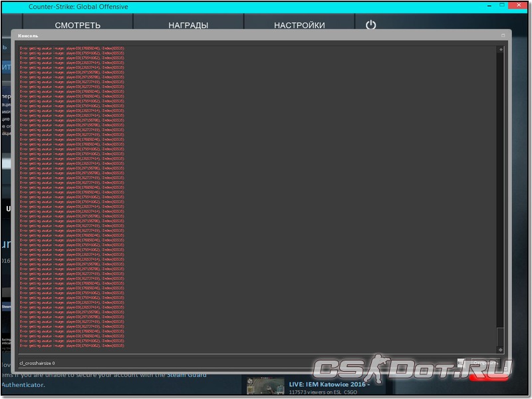Minimize the Counter-Strike game window
532x399 pixels.
489,6
